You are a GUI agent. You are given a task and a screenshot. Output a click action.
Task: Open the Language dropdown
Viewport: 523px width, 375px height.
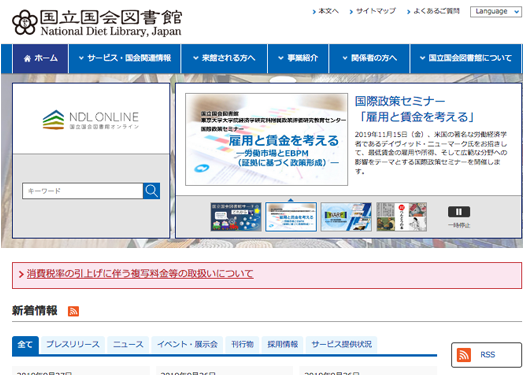click(x=496, y=11)
